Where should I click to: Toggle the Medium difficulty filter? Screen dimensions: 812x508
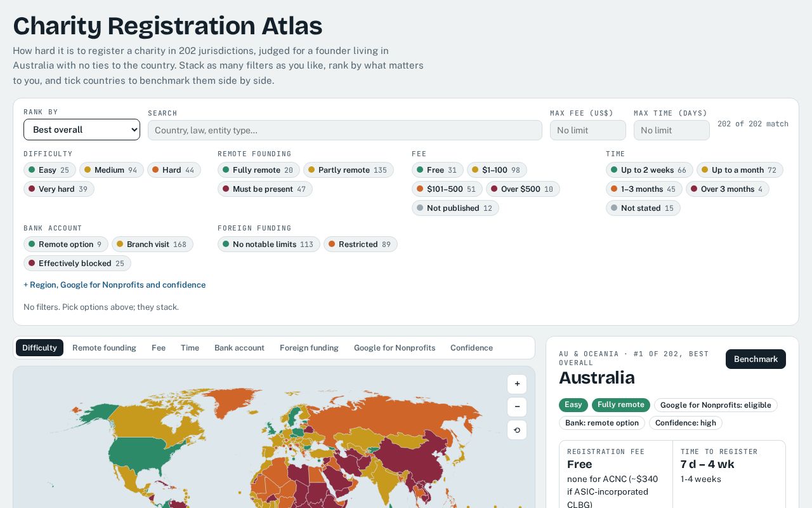coord(112,170)
